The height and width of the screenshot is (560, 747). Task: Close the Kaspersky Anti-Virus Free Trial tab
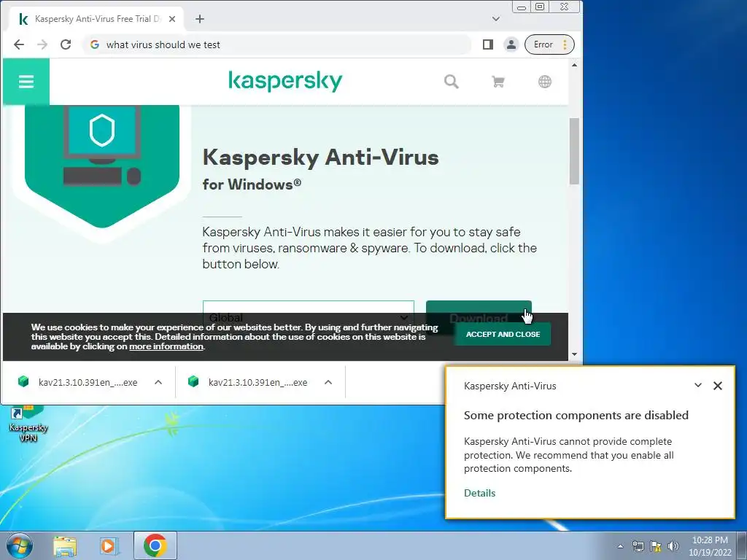[172, 19]
